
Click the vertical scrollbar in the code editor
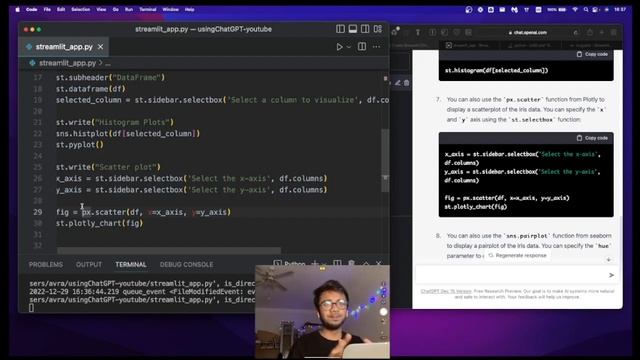pos(385,160)
